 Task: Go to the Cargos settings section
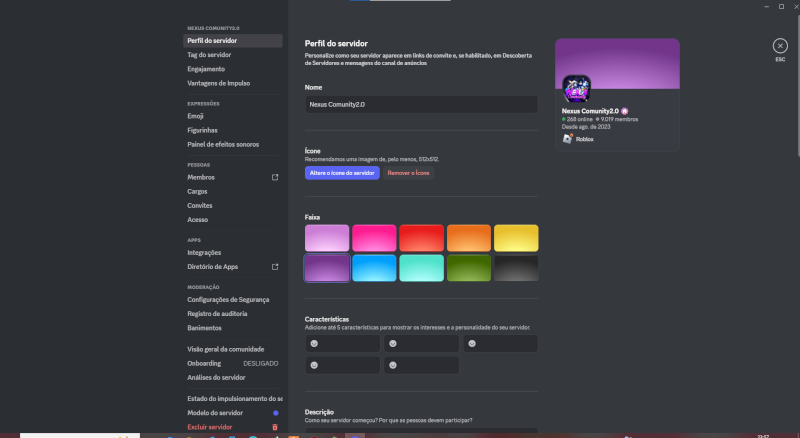coord(198,191)
